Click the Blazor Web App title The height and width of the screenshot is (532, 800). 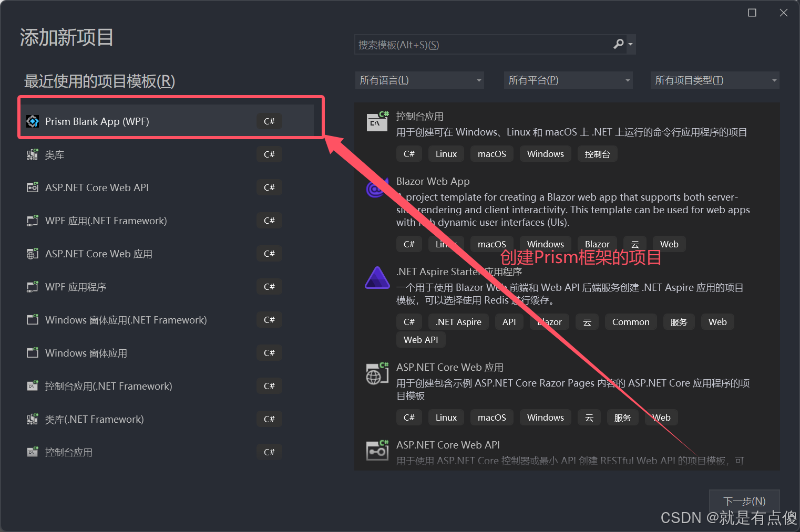[433, 181]
